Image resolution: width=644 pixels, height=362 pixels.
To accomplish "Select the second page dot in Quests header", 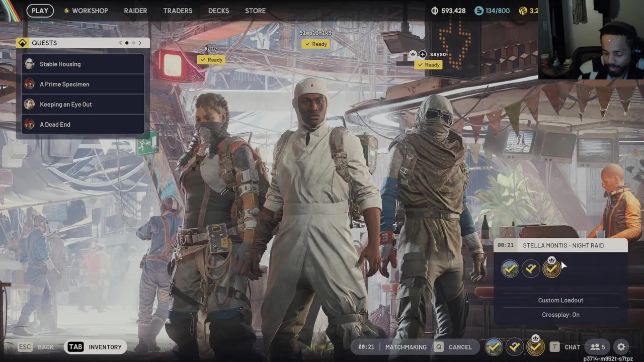I will tap(133, 43).
